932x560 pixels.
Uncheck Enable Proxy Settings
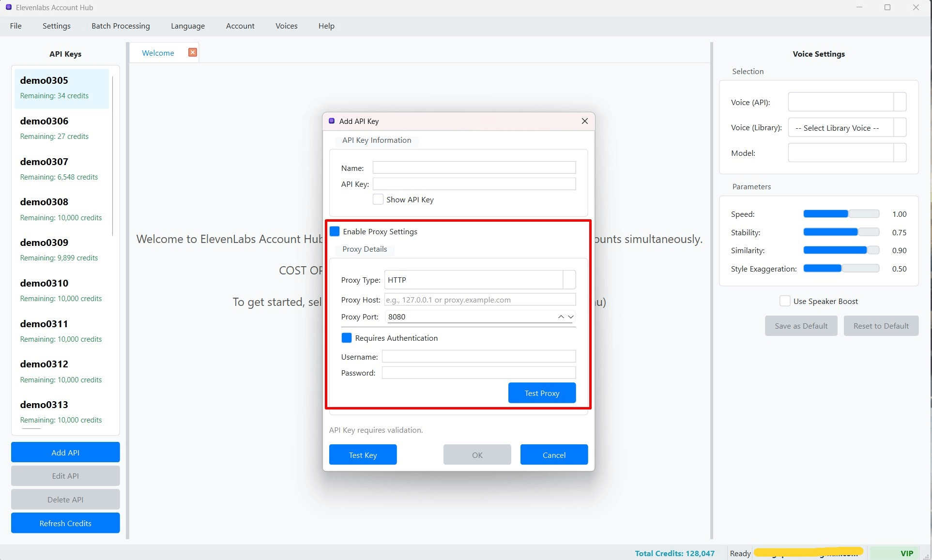tap(335, 231)
